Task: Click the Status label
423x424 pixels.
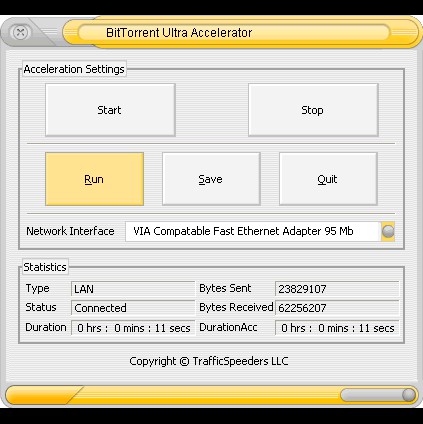Action: coord(41,307)
